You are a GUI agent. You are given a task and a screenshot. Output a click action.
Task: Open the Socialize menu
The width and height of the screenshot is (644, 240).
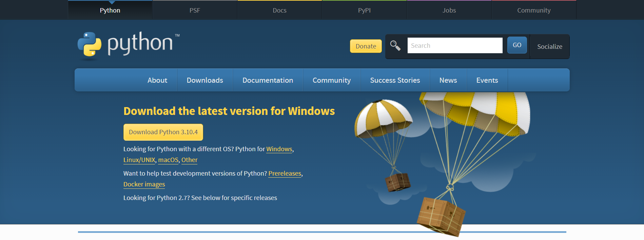pyautogui.click(x=550, y=46)
